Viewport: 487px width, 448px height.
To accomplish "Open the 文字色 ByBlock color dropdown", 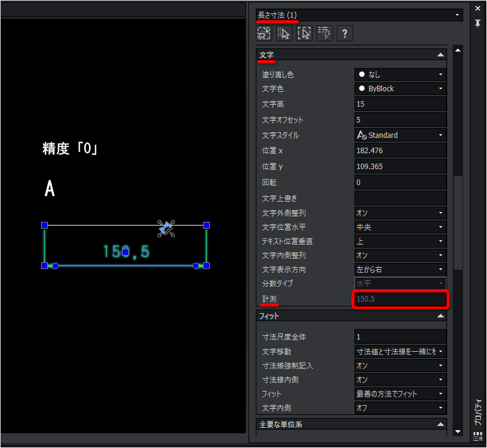I will 401,89.
